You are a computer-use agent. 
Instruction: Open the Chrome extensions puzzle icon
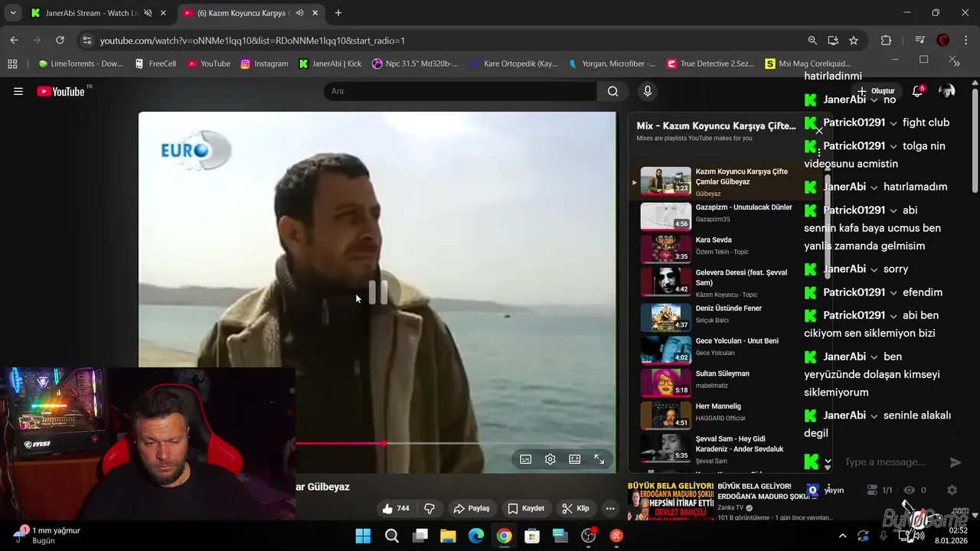[886, 41]
